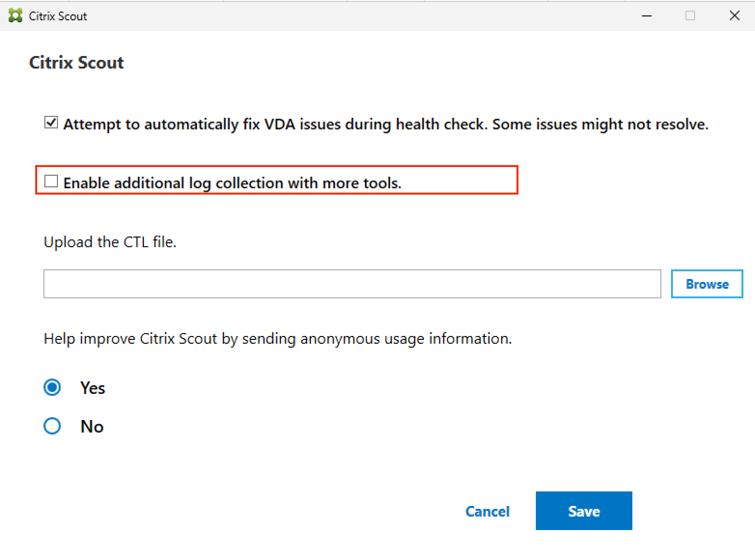Click the anonymous usage information sentence
This screenshot has width=755, height=560.
[x=277, y=338]
